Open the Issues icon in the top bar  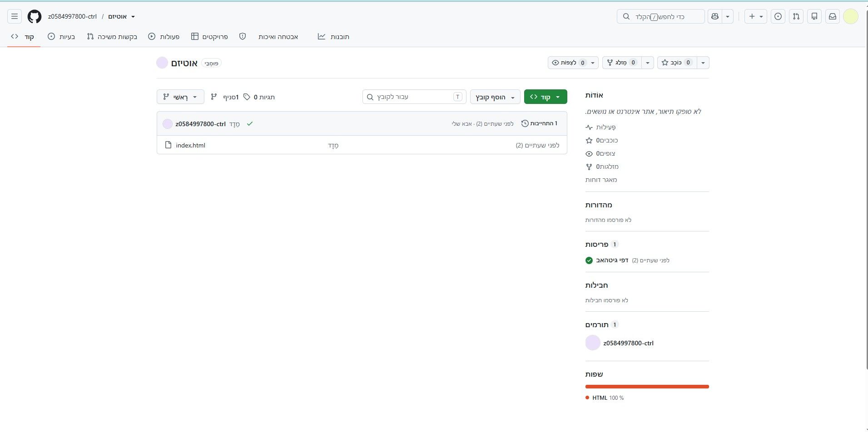tap(778, 16)
